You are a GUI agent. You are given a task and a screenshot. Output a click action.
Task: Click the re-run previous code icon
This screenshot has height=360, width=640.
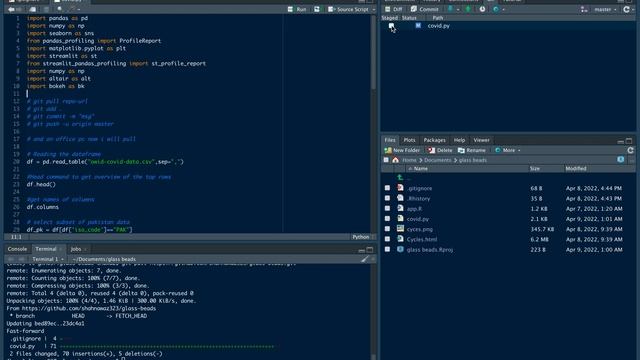(x=317, y=9)
